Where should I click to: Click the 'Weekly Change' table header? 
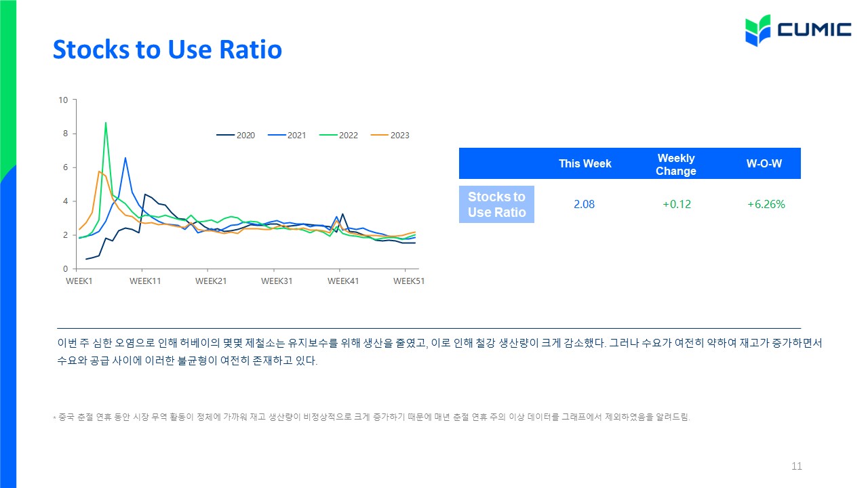pos(676,164)
